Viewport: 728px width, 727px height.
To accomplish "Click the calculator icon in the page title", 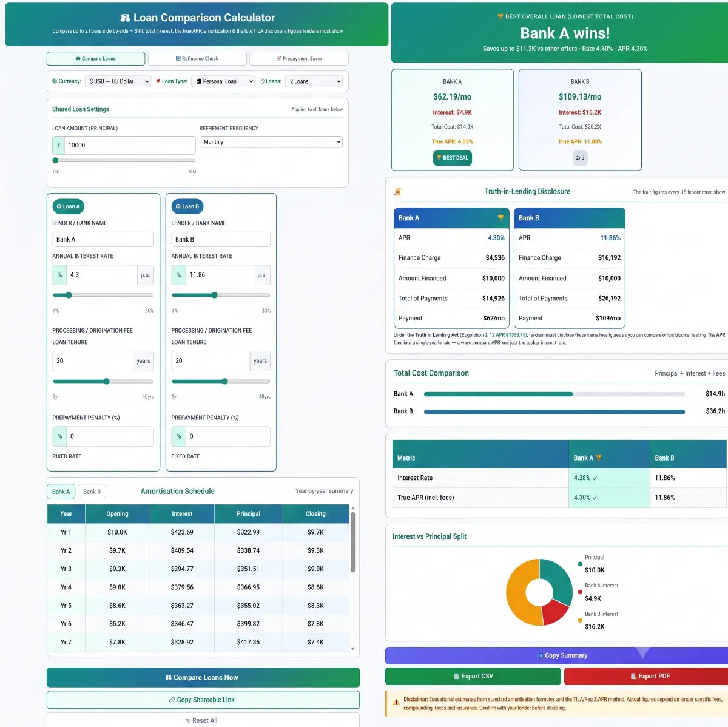I will pos(125,18).
